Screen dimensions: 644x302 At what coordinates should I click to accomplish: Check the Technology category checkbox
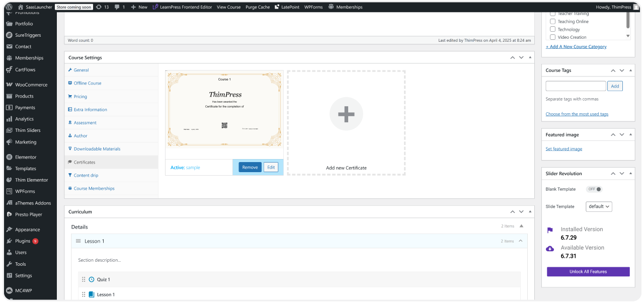[553, 29]
